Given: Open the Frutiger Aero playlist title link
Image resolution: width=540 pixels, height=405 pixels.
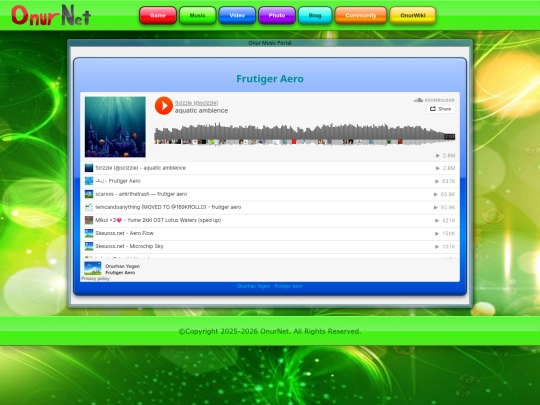Looking at the screenshot, I should click(x=120, y=272).
